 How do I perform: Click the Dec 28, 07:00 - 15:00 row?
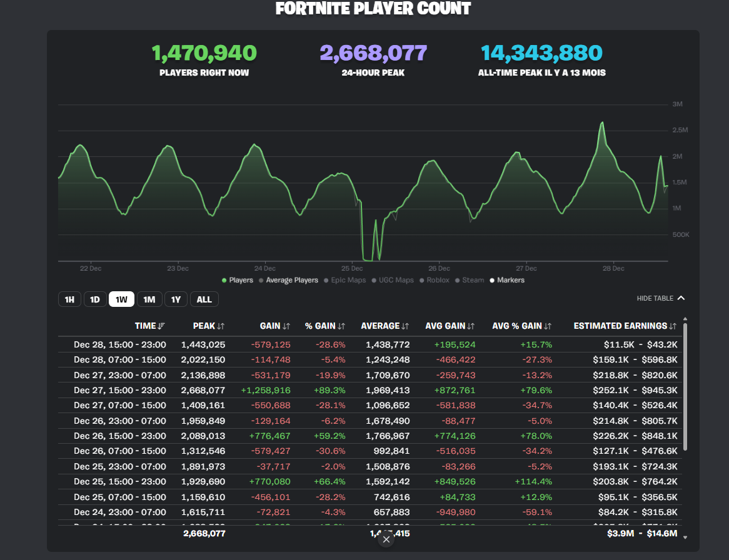pyautogui.click(x=370, y=360)
